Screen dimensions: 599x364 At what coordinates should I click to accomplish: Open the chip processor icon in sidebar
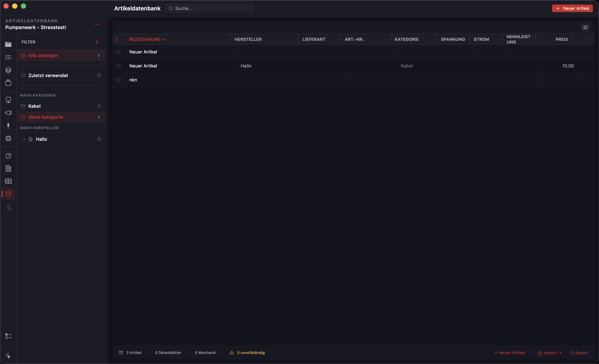coord(8,138)
